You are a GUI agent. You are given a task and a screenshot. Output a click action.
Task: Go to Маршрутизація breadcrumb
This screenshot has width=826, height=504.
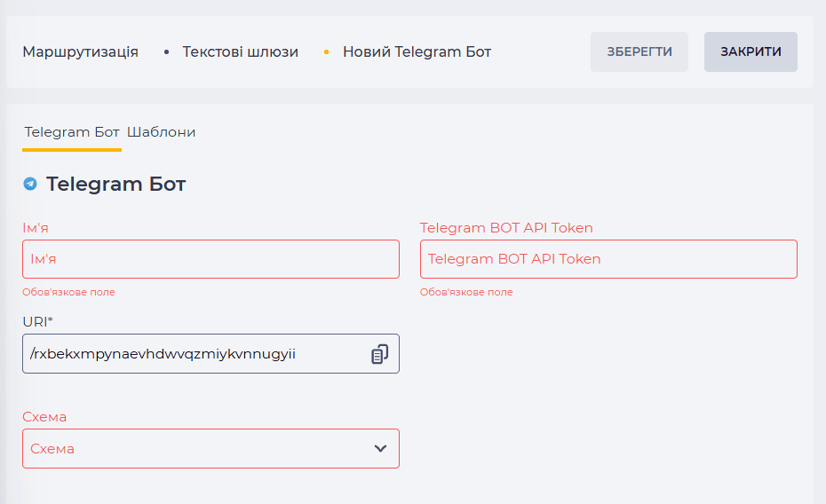coord(81,51)
